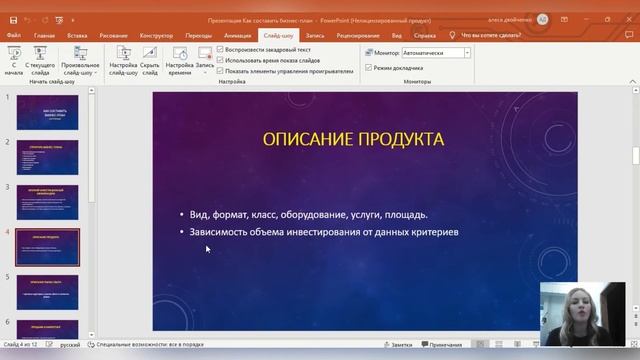Toggle Воспроизвести закадровый текст checkbox
Screen dimensions: 640x360
(220, 49)
